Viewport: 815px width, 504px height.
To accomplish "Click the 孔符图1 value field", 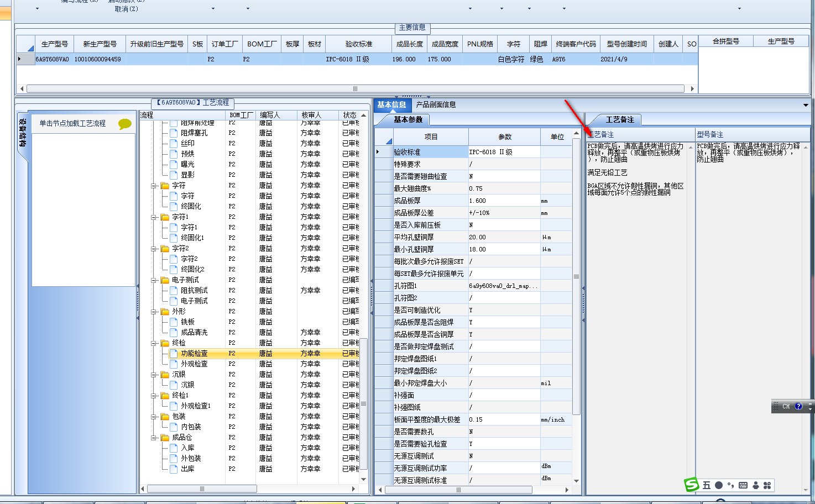I will [504, 286].
